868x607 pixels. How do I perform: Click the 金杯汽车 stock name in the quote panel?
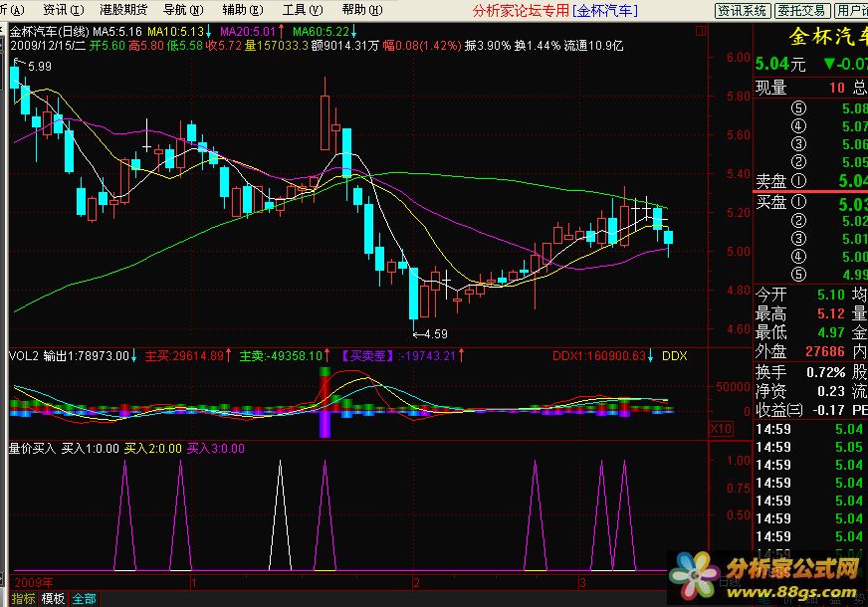(x=827, y=37)
